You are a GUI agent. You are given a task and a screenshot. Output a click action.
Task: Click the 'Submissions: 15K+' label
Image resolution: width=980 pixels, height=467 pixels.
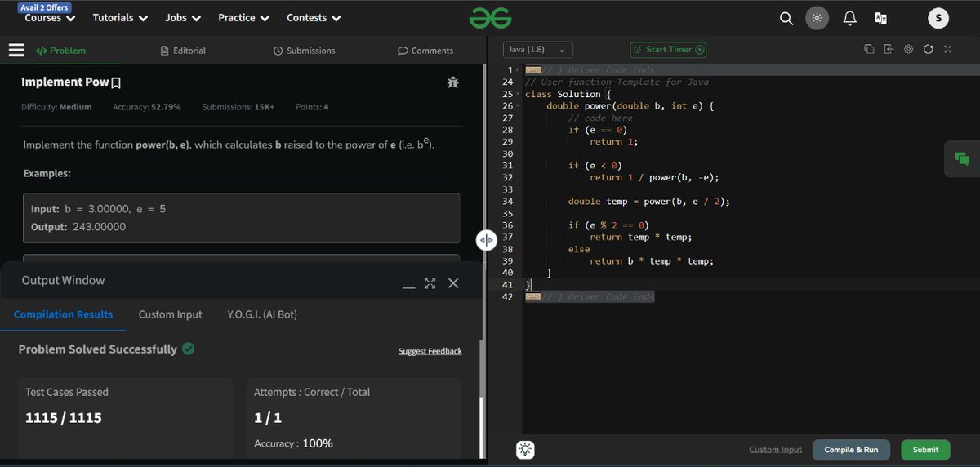pyautogui.click(x=238, y=107)
